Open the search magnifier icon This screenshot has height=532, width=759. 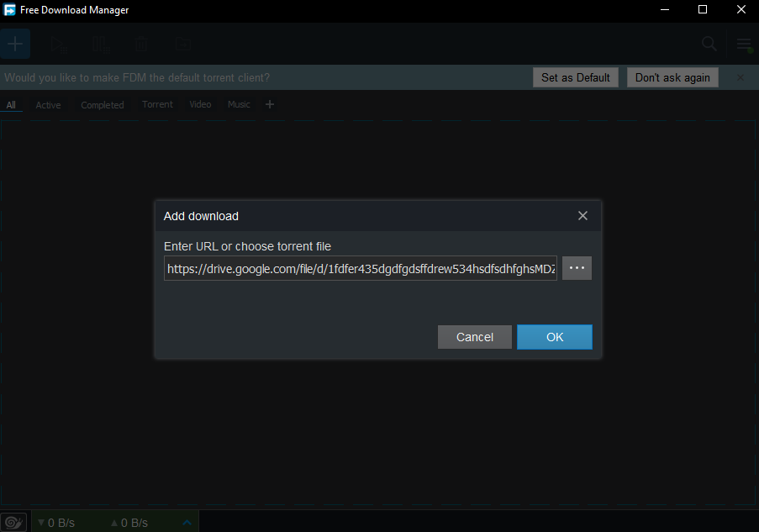pyautogui.click(x=709, y=44)
